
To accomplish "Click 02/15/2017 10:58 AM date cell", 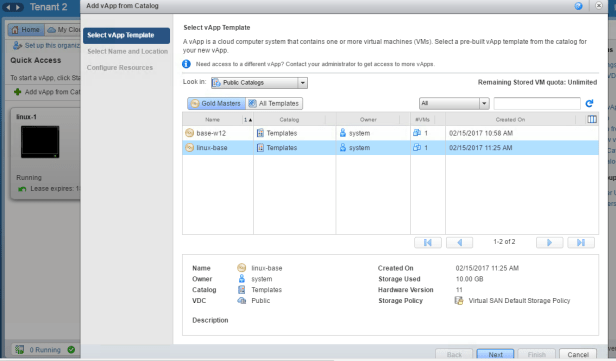I will point(481,133).
